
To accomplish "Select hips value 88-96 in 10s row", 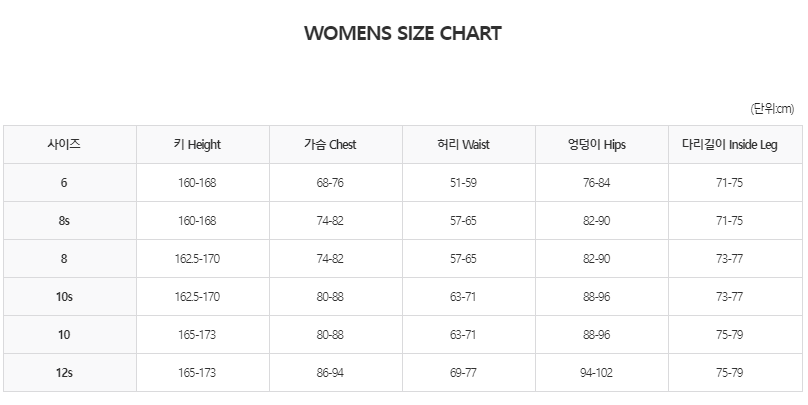I will pos(596,297).
